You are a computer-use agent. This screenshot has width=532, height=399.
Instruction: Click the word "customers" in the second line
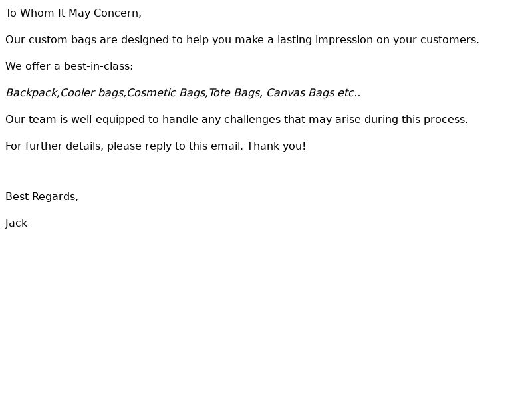(x=448, y=40)
